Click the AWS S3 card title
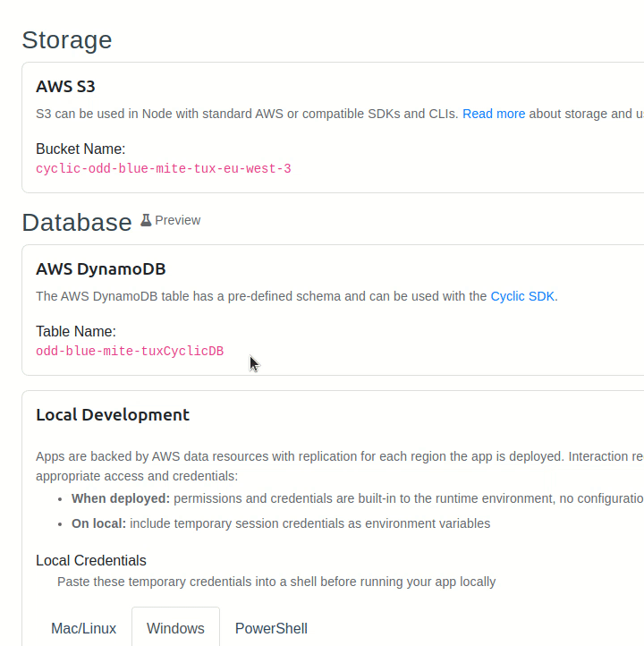Image resolution: width=644 pixels, height=646 pixels. click(x=65, y=87)
